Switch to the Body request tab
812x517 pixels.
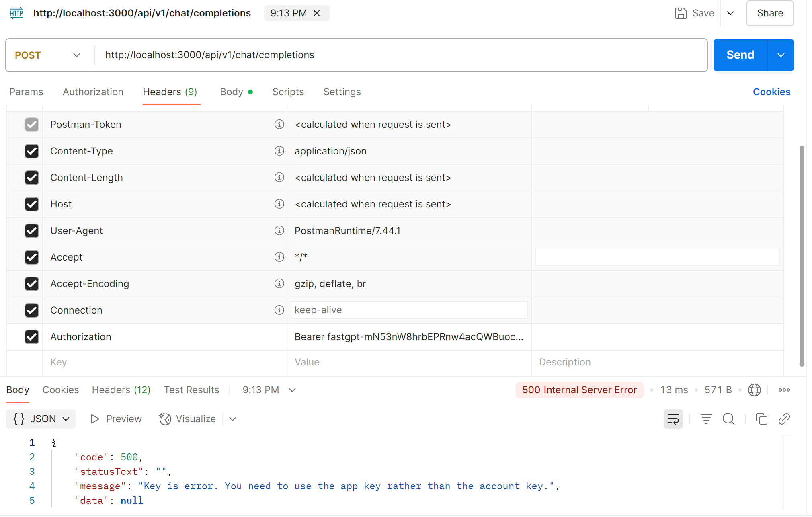pyautogui.click(x=232, y=92)
